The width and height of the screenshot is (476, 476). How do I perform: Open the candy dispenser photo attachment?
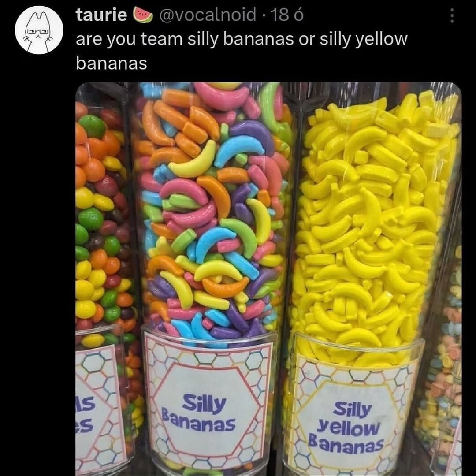click(268, 279)
